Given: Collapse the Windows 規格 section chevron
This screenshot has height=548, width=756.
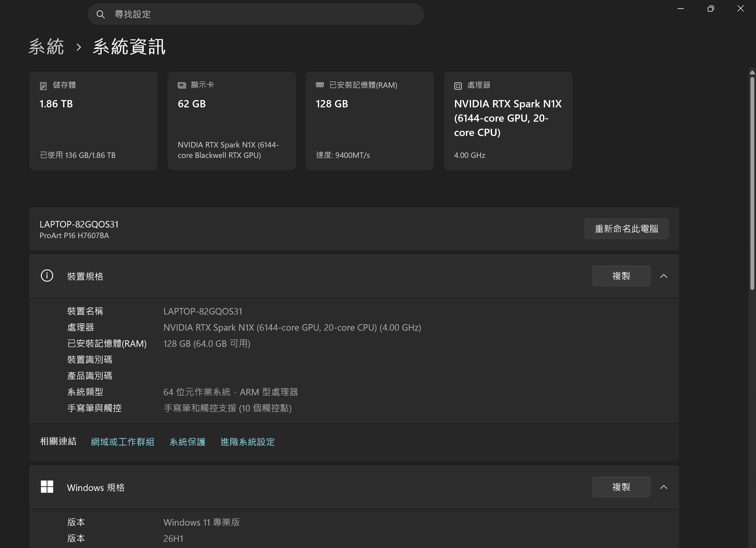Looking at the screenshot, I should pos(664,487).
